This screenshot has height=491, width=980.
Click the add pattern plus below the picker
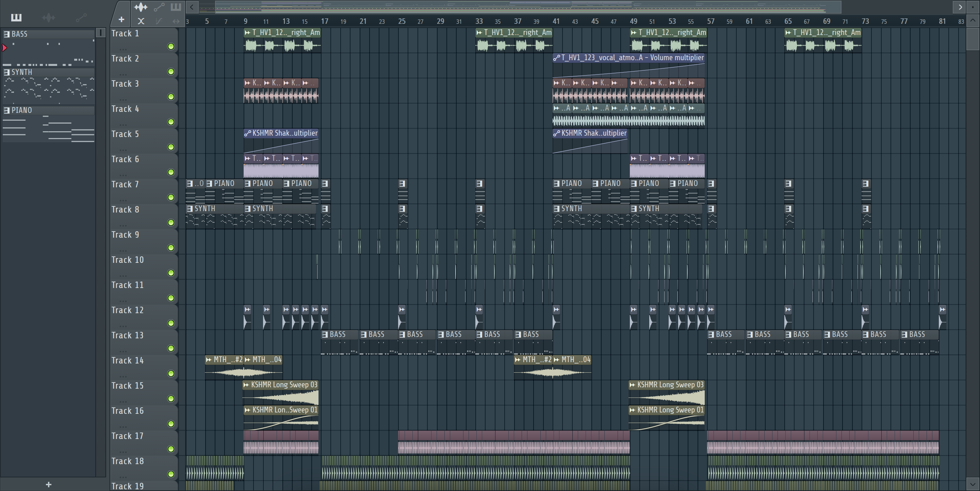49,485
